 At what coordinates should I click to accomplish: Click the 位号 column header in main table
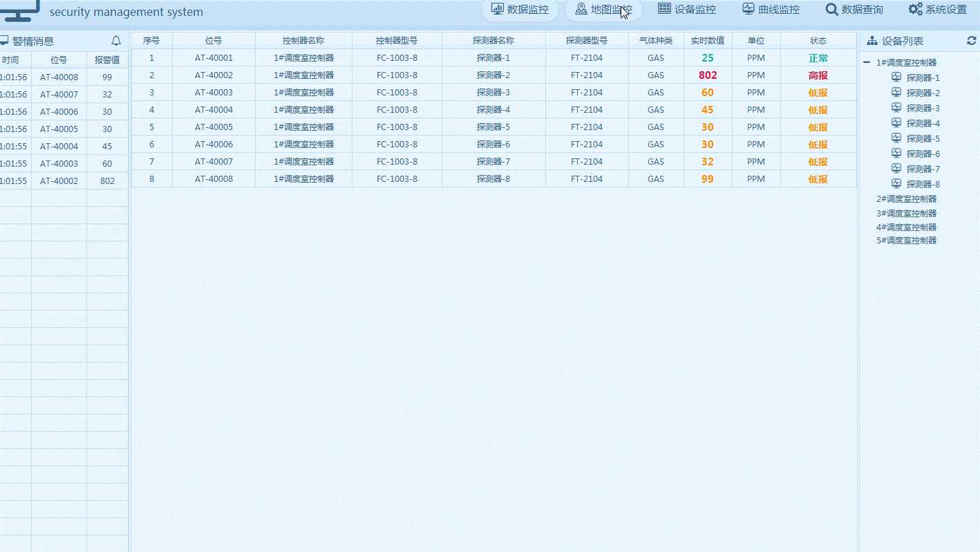tap(214, 41)
